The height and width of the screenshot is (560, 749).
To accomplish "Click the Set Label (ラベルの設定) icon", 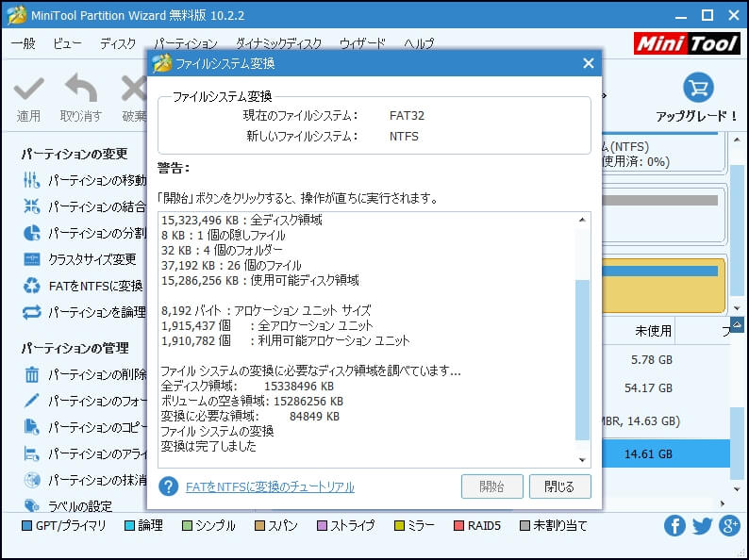I will [x=31, y=505].
